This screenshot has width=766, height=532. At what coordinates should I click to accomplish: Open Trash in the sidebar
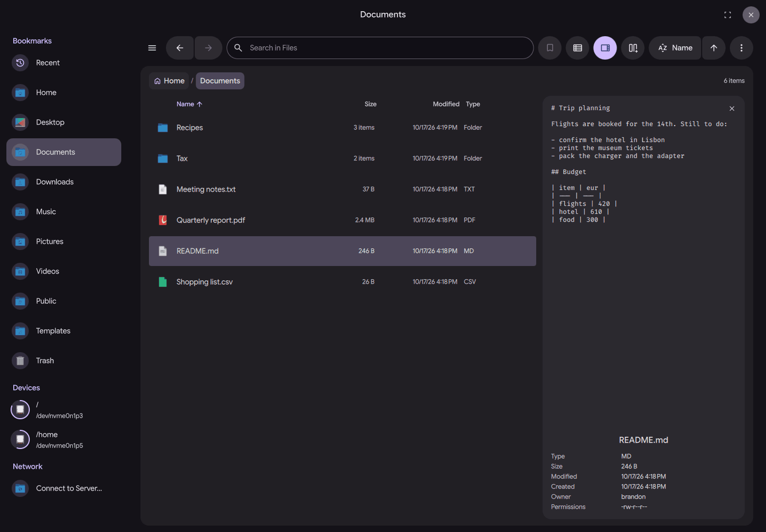[x=64, y=361]
